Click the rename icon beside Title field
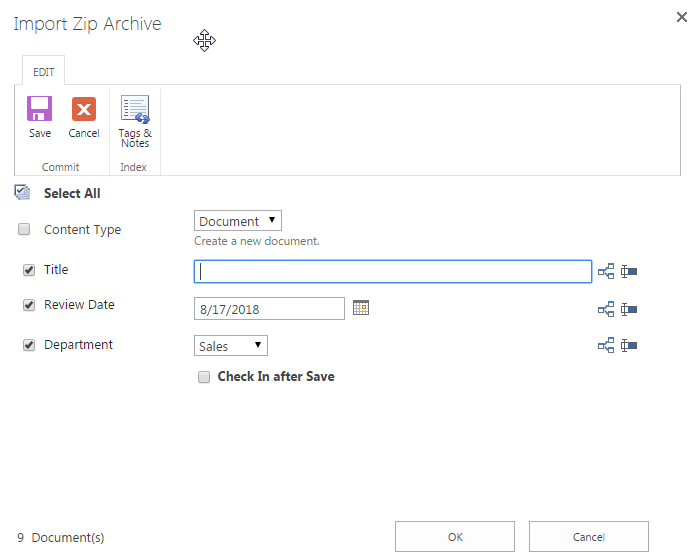 [x=629, y=271]
